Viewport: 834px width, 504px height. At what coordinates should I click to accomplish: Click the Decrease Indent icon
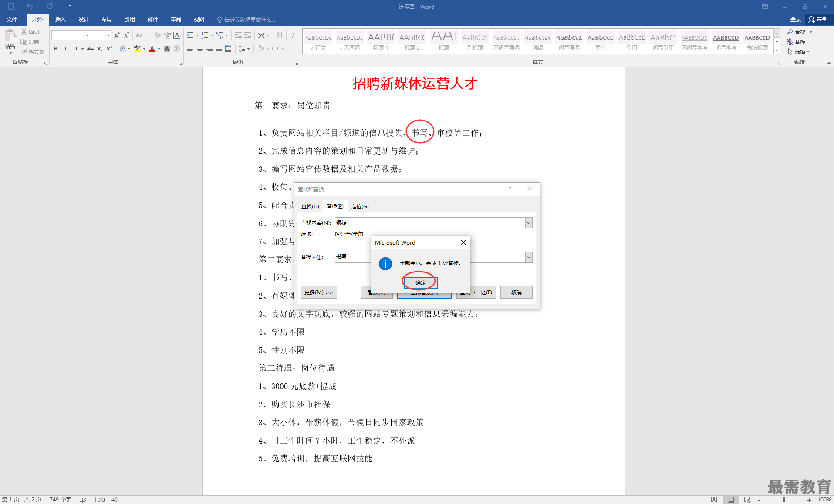point(238,35)
